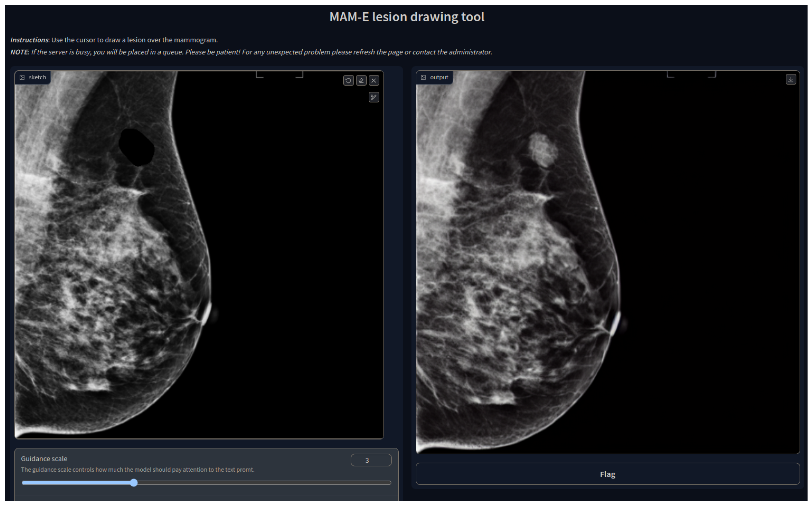Click the MAM-E lesion drawing tool title

point(406,17)
